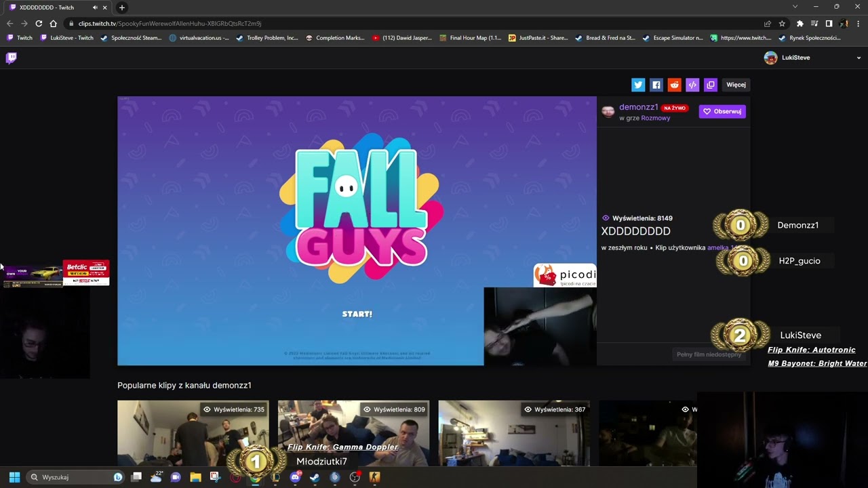This screenshot has width=868, height=488.
Task: Go back in browser history
Action: 9,23
